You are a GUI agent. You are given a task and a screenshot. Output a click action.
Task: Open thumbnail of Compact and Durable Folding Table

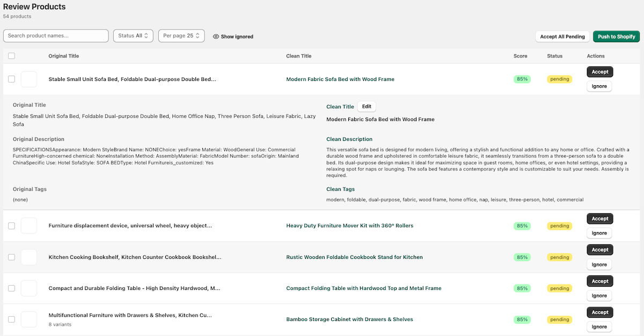(29, 288)
